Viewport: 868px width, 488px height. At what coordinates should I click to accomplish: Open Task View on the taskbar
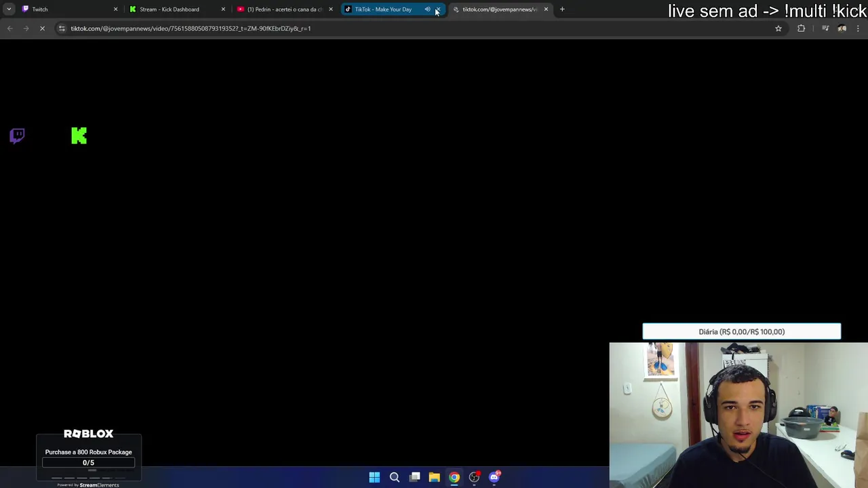[x=415, y=477]
